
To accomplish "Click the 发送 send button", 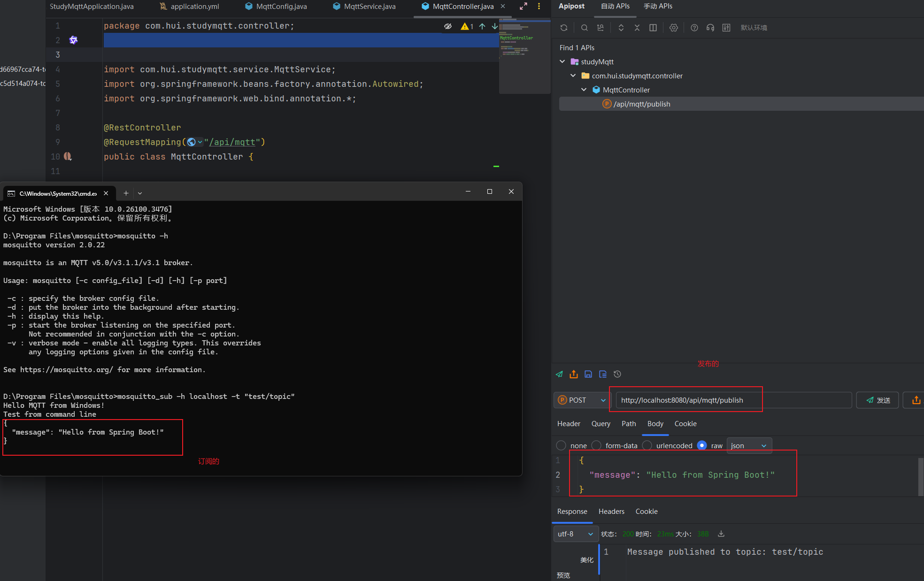I will point(877,400).
